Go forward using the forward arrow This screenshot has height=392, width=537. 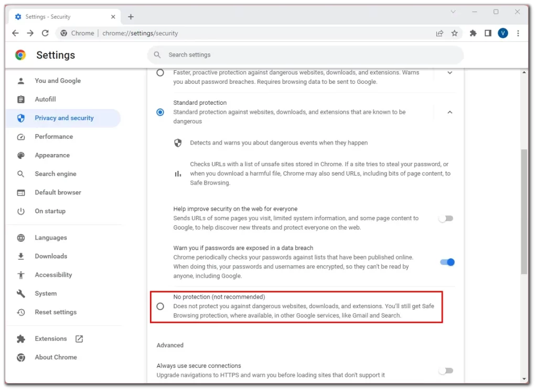pos(30,33)
